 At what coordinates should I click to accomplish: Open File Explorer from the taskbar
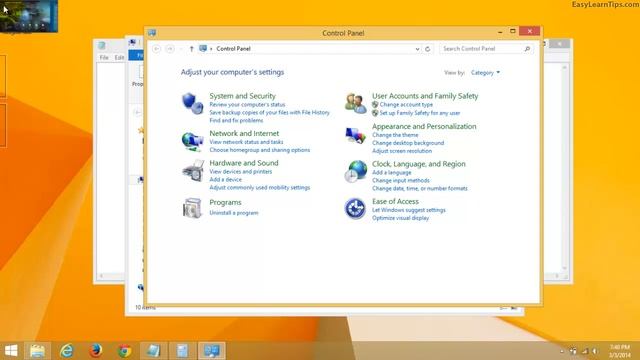pos(37,351)
